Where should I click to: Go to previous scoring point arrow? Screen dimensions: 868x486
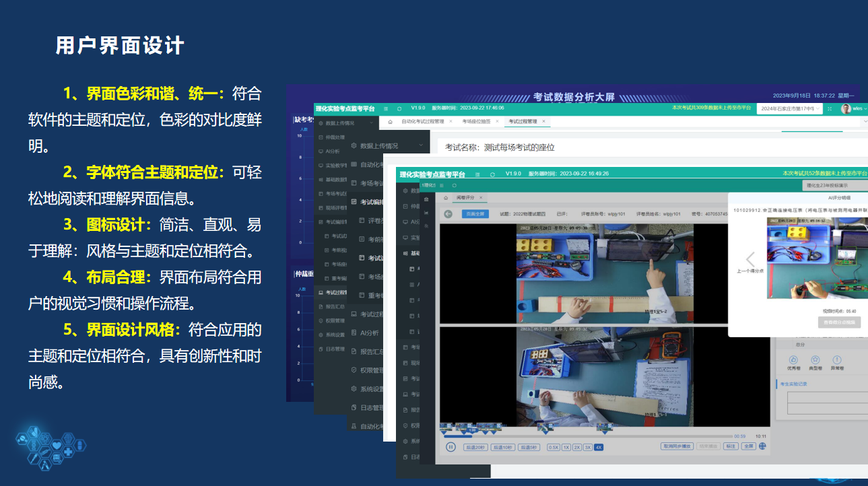750,260
